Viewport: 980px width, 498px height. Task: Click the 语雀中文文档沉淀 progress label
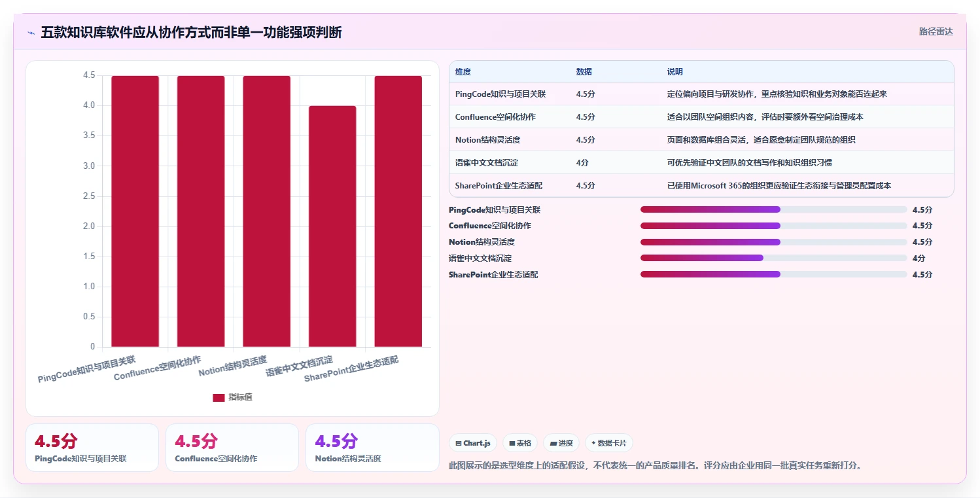(480, 258)
